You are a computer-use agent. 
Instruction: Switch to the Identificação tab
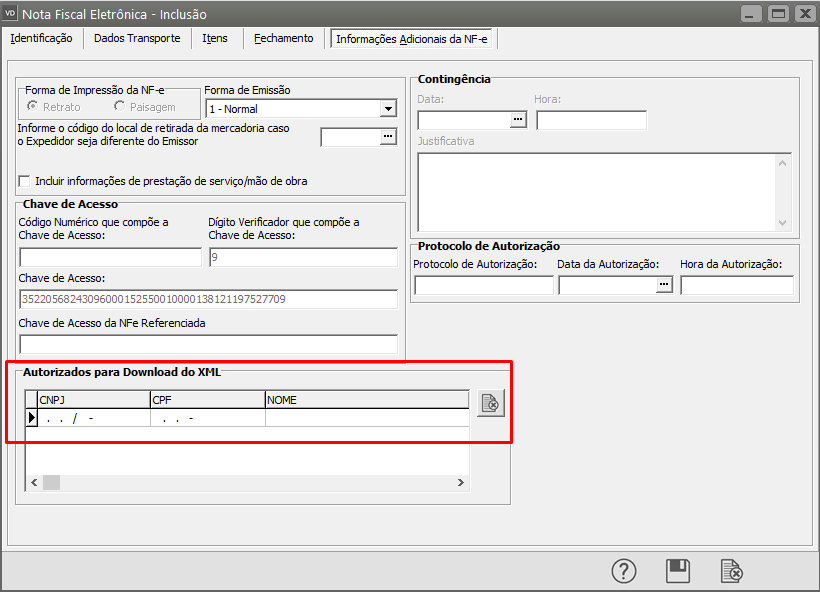[x=41, y=38]
